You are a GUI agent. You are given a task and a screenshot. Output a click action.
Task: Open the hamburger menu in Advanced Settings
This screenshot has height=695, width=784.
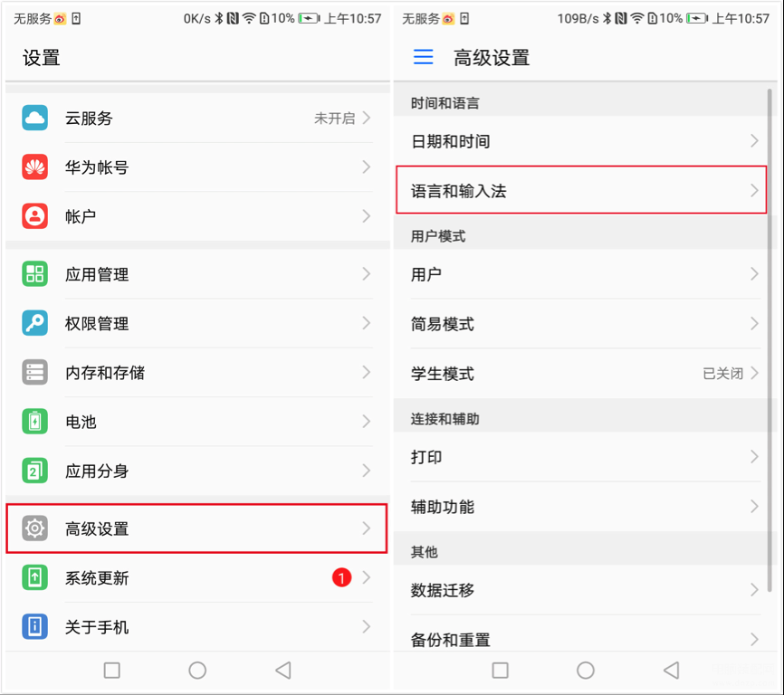423,57
